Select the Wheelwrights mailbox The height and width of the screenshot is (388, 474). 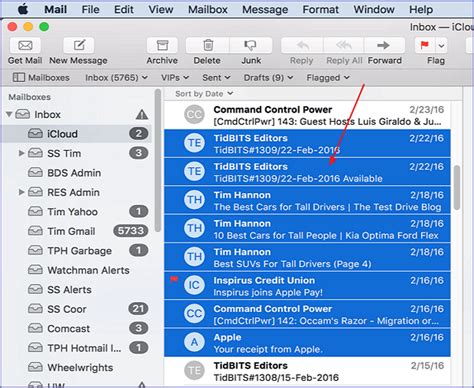pyautogui.click(x=77, y=367)
